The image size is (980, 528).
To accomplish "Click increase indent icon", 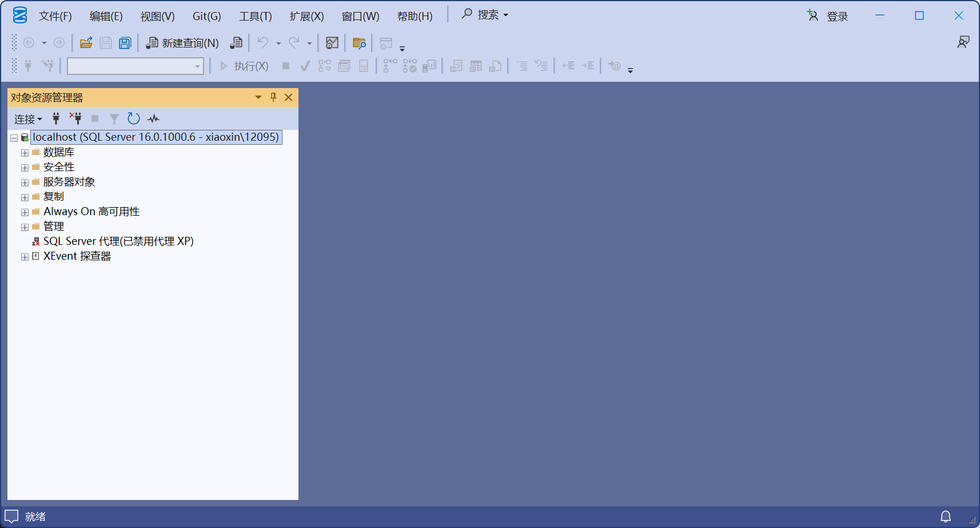I will click(588, 66).
